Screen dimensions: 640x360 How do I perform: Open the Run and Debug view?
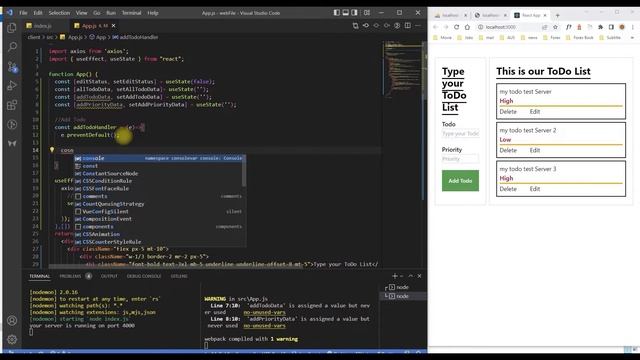click(x=12, y=86)
